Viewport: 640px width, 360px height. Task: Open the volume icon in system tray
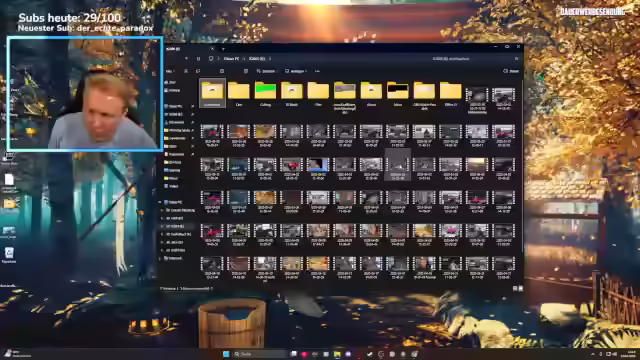(615, 354)
